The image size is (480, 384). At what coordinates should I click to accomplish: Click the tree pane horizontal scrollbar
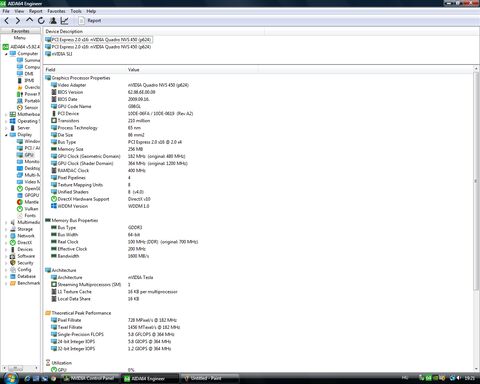click(15, 368)
